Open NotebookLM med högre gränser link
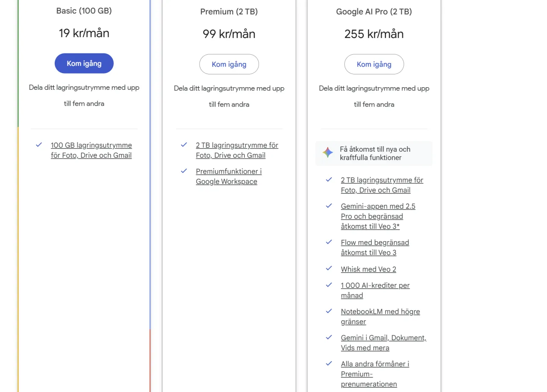This screenshot has height=392, width=547. tap(380, 317)
